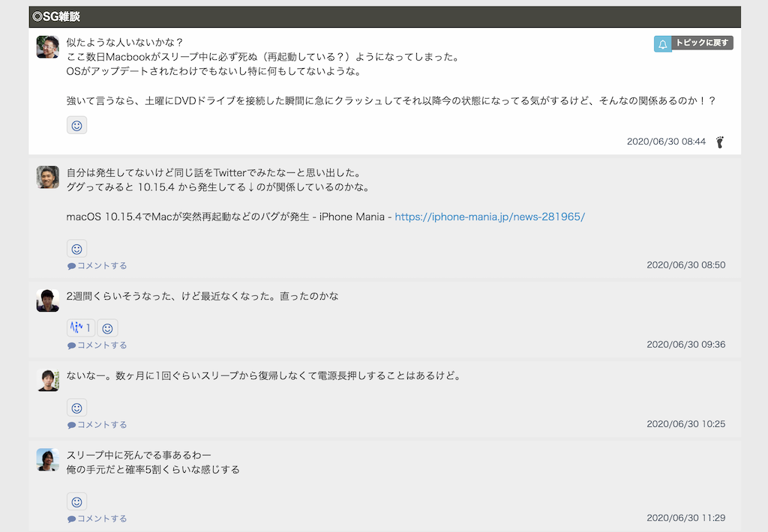Viewport: 768px width, 532px height.
Task: Open avatar of the 11:29 reply author
Action: (48, 459)
